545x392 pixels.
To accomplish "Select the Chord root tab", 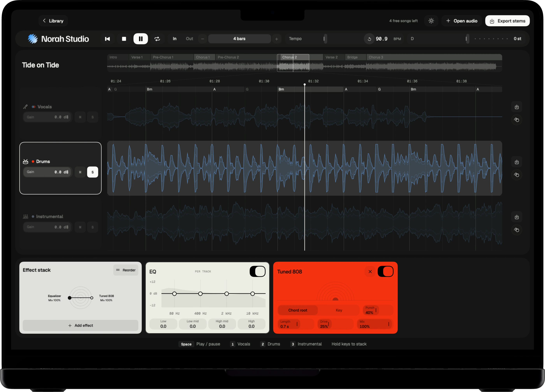I will pyautogui.click(x=298, y=310).
